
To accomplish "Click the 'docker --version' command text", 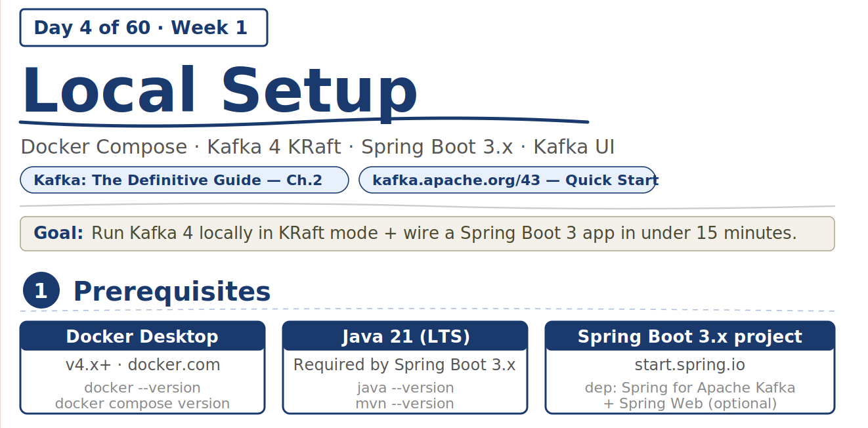I will pos(142,388).
